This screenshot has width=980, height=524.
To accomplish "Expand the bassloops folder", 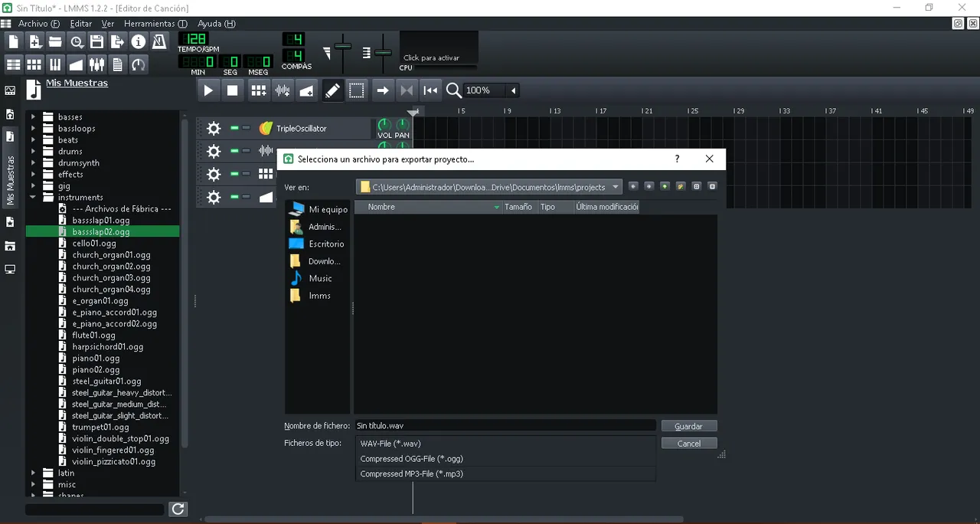I will pos(33,129).
